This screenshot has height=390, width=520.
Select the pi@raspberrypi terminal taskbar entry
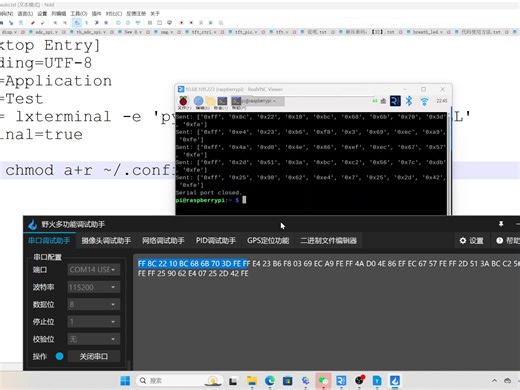(258, 101)
